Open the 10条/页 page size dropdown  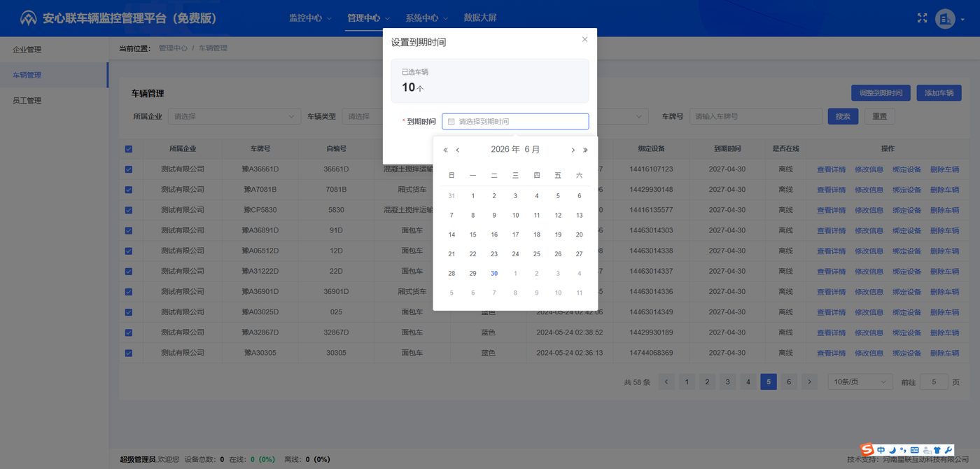click(x=860, y=381)
